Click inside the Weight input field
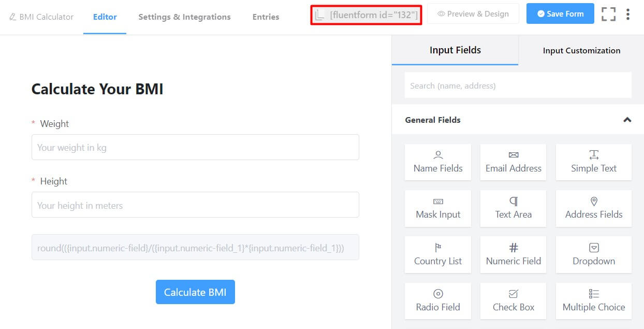Image resolution: width=644 pixels, height=329 pixels. 195,147
